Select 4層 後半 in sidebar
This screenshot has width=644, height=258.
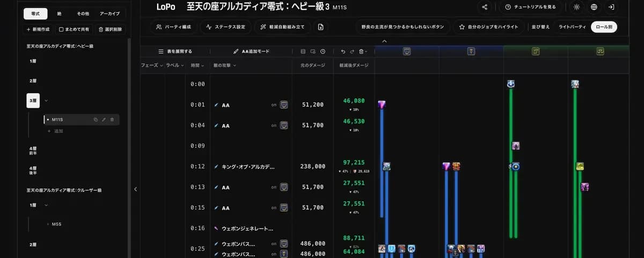click(x=33, y=170)
